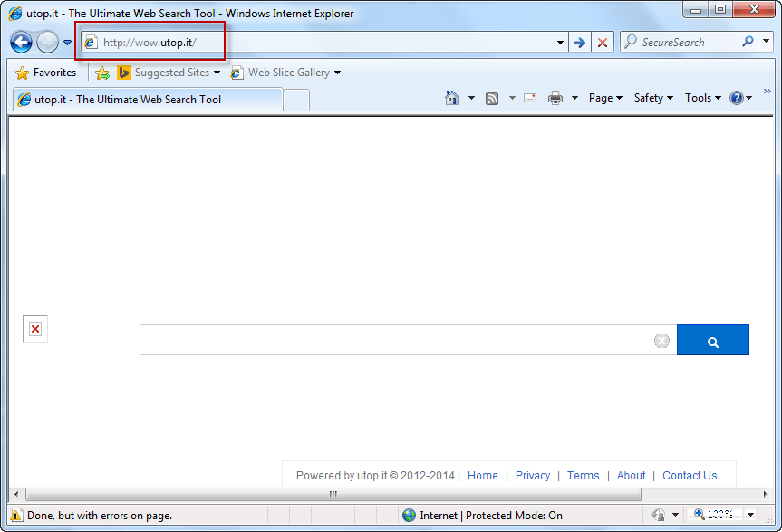This screenshot has width=782, height=532.
Task: Open the Safety menu
Action: (x=653, y=98)
